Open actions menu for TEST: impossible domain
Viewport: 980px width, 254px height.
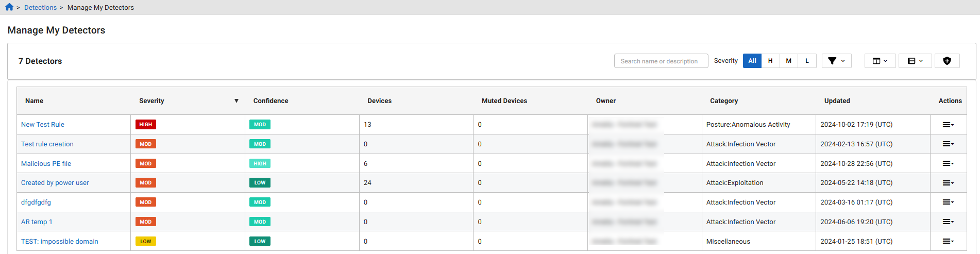tap(948, 241)
